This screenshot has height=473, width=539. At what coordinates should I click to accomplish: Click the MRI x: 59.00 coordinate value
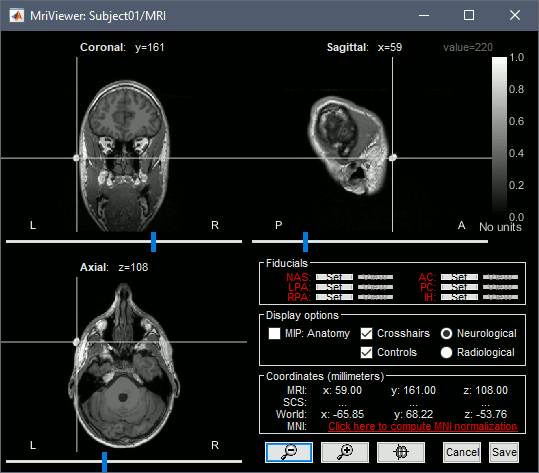342,390
